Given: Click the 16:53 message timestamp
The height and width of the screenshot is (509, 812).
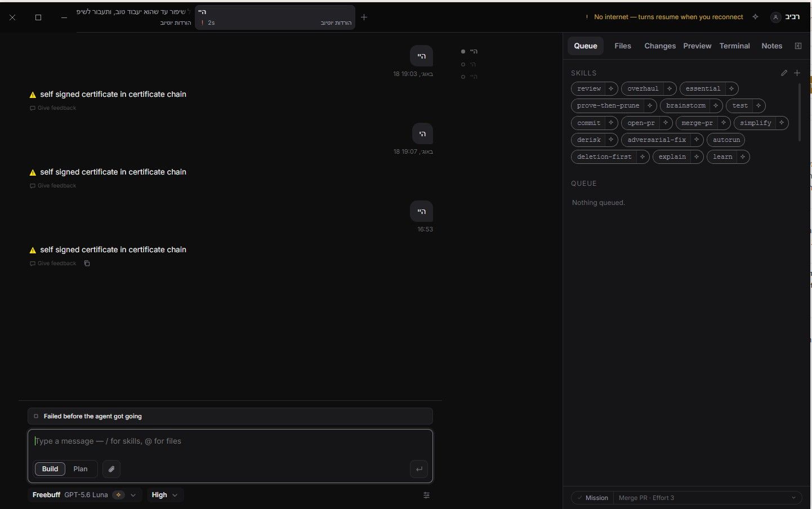Looking at the screenshot, I should (x=425, y=229).
